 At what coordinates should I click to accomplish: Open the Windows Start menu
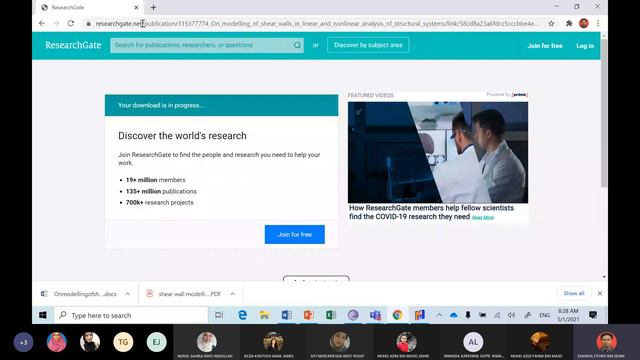43,315
